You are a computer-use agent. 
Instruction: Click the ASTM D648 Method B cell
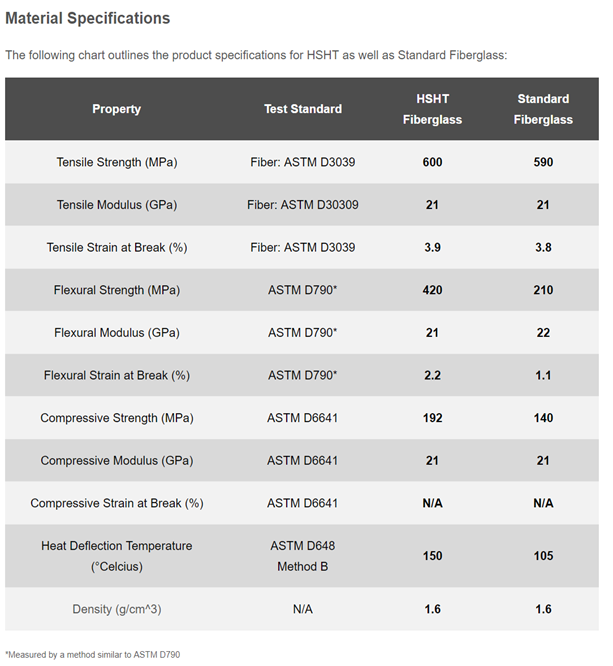coord(303,556)
